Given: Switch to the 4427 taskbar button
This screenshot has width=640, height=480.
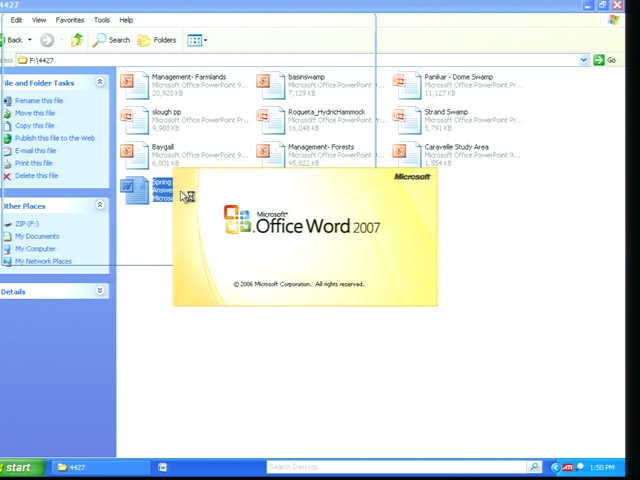Looking at the screenshot, I should [x=101, y=467].
